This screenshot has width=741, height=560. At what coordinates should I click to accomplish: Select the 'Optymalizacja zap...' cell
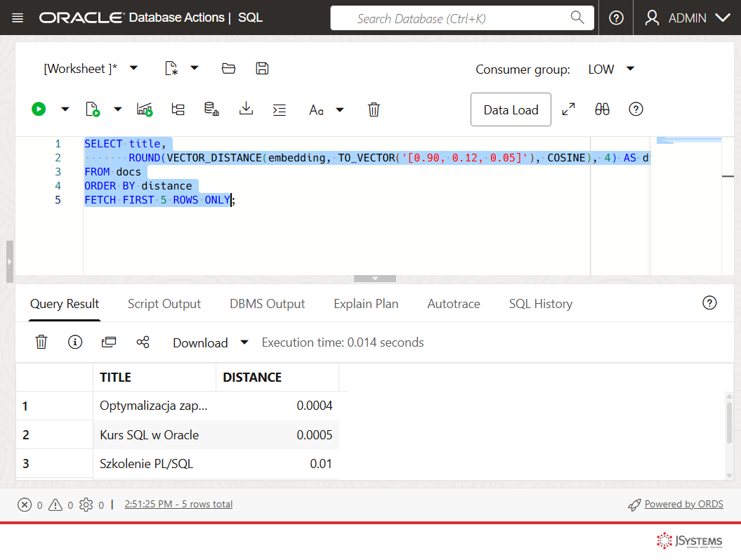[x=155, y=406]
